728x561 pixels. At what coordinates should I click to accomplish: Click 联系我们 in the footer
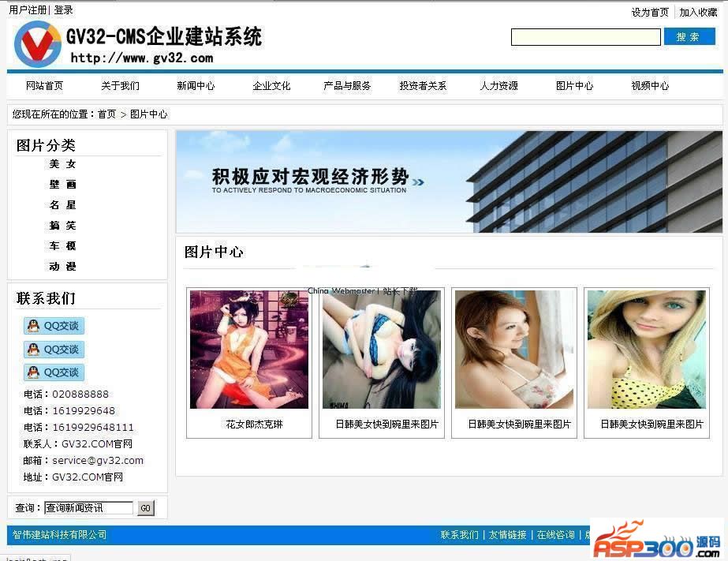pyautogui.click(x=460, y=535)
